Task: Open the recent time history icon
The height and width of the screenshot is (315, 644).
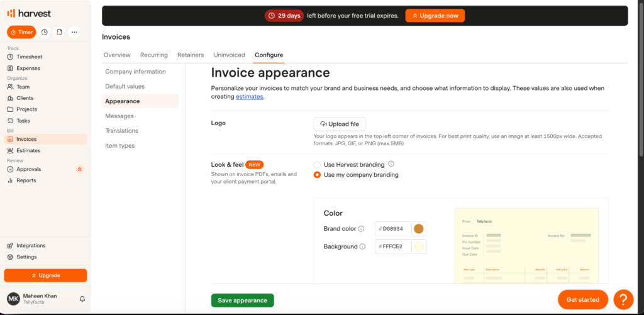Action: click(x=45, y=32)
